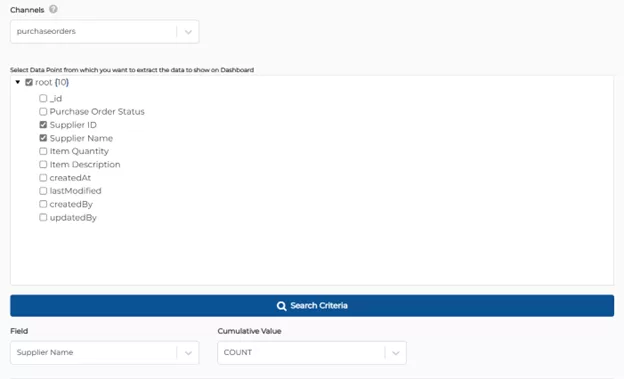Select the createdAt checkbox

click(43, 178)
